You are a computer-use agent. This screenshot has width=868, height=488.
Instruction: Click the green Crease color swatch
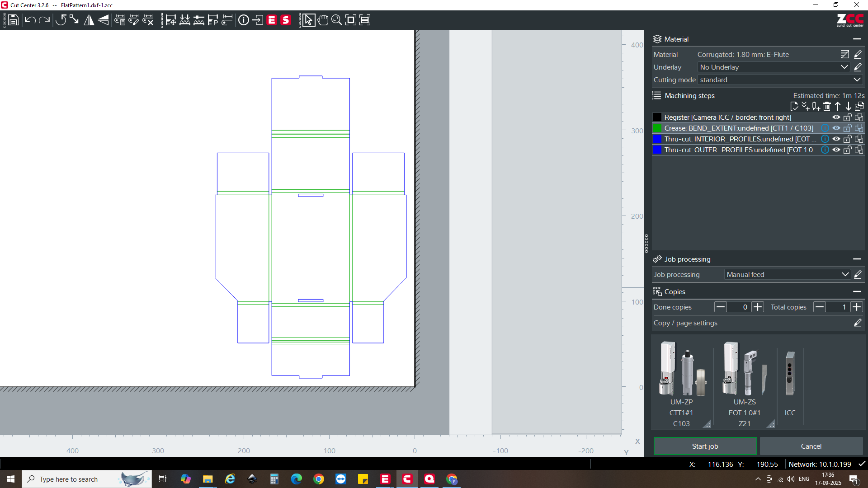click(x=657, y=128)
